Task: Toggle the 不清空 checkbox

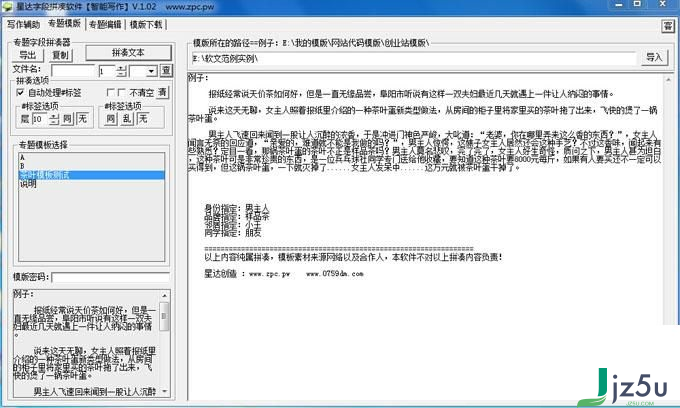Action: 121,92
